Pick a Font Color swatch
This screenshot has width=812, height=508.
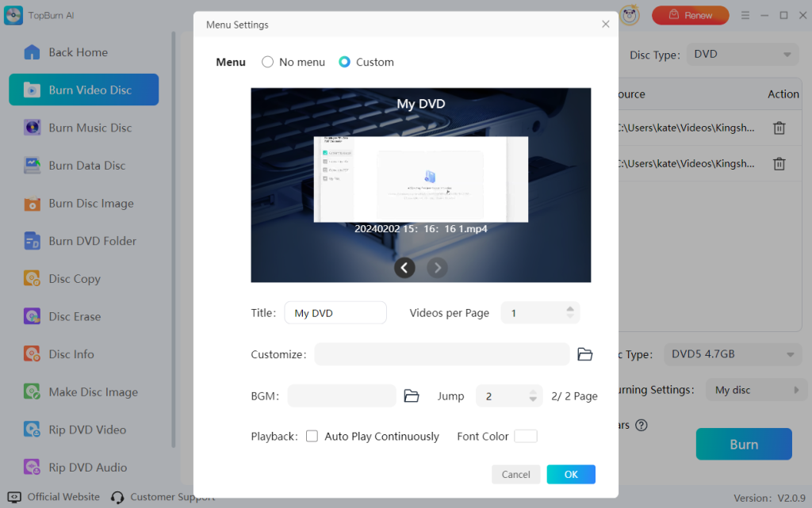click(x=527, y=436)
